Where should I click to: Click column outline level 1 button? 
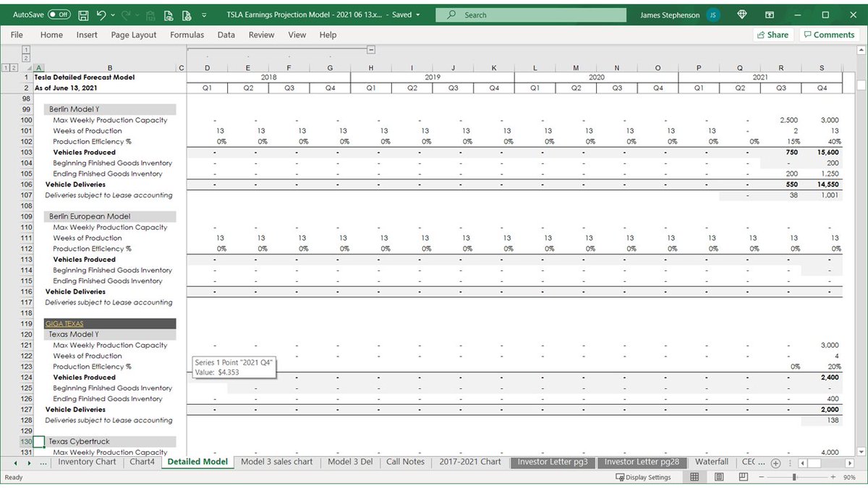[26, 49]
